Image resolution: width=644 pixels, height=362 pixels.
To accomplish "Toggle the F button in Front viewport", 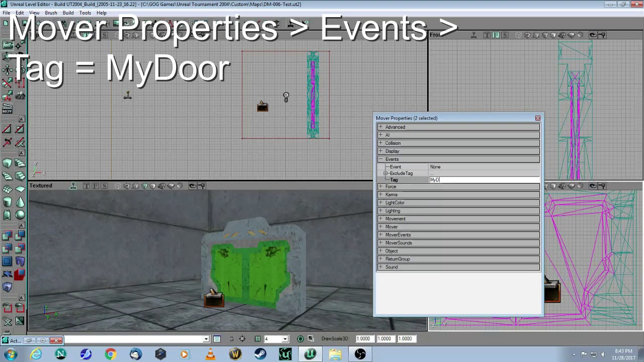I will 496,35.
